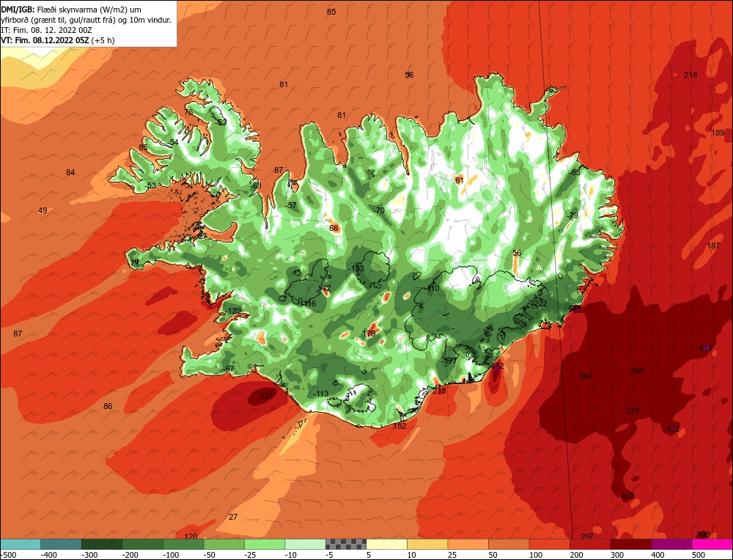Click the '-100' legend label
This screenshot has width=733, height=560.
pyautogui.click(x=171, y=555)
